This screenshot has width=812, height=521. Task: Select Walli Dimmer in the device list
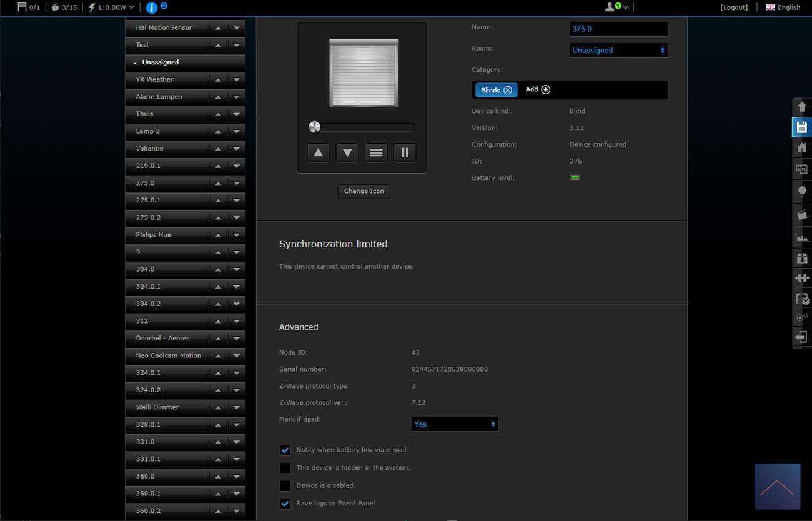(157, 407)
